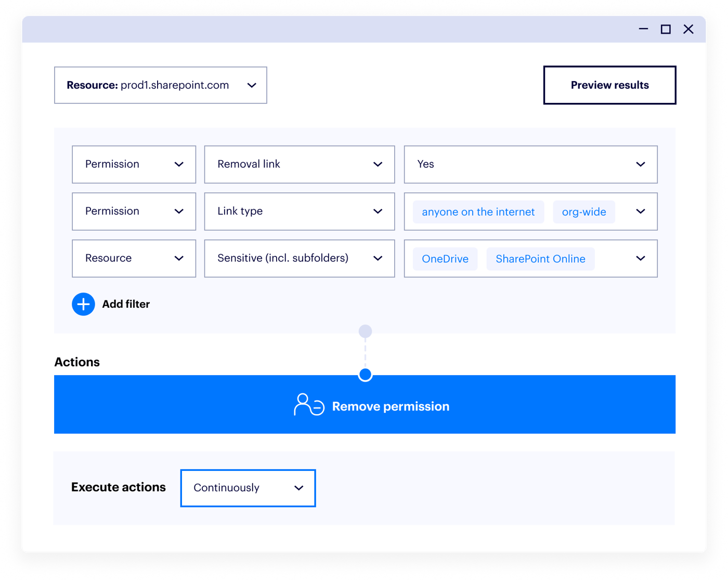This screenshot has width=728, height=580.
Task: Select the anyone on the internet tag
Action: coord(478,212)
